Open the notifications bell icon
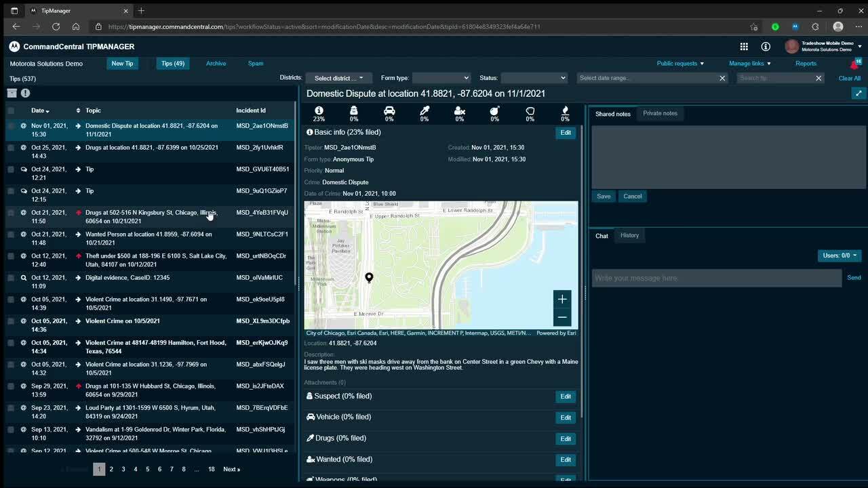This screenshot has height=488, width=868. (x=854, y=64)
